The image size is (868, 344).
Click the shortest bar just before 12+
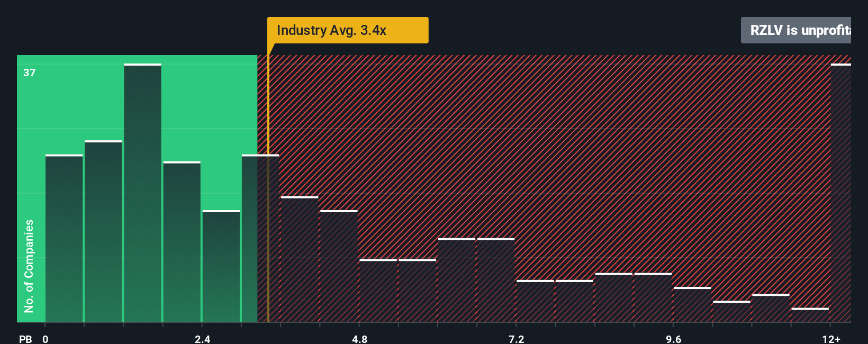point(810,315)
